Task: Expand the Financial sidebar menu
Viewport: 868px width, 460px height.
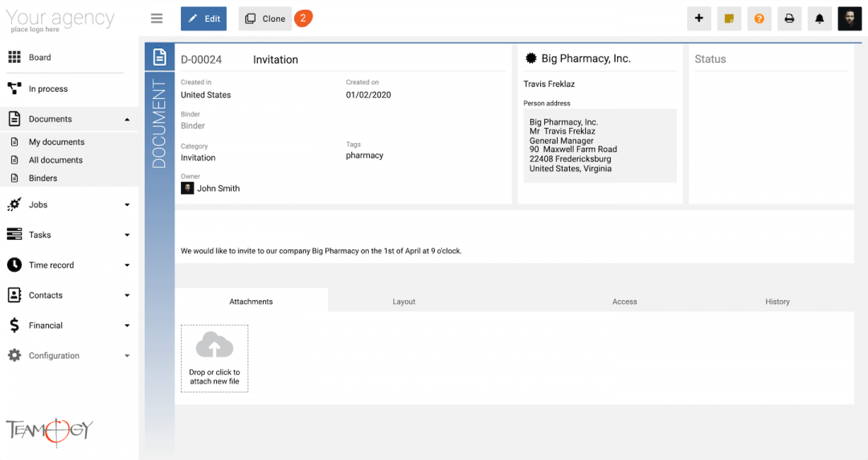Action: (127, 326)
